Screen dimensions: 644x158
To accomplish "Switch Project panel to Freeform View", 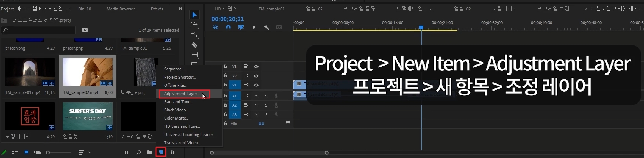I will [37, 152].
